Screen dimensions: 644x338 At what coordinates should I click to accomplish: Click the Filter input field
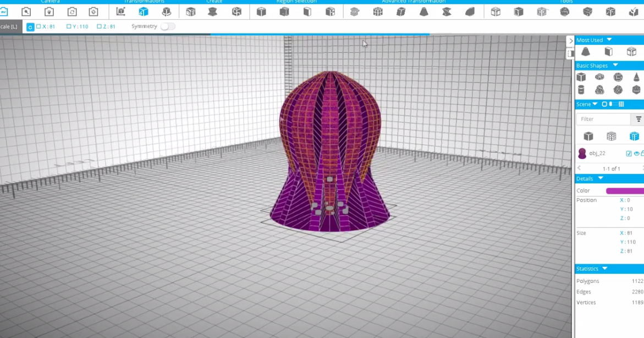point(603,119)
